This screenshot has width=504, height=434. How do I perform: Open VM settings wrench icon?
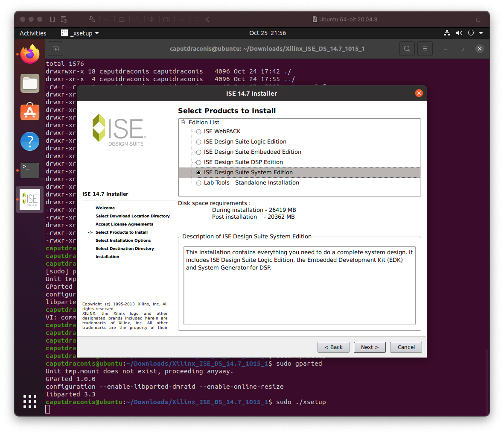(92, 19)
